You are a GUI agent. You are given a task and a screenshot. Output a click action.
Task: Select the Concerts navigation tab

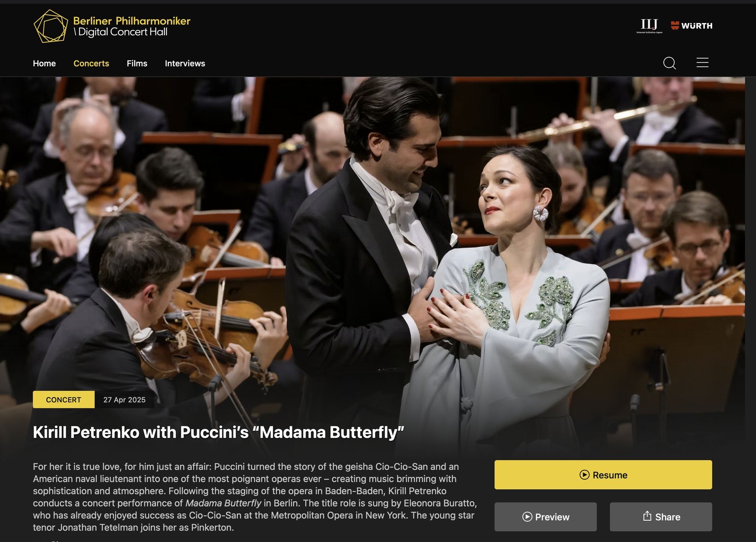tap(91, 63)
